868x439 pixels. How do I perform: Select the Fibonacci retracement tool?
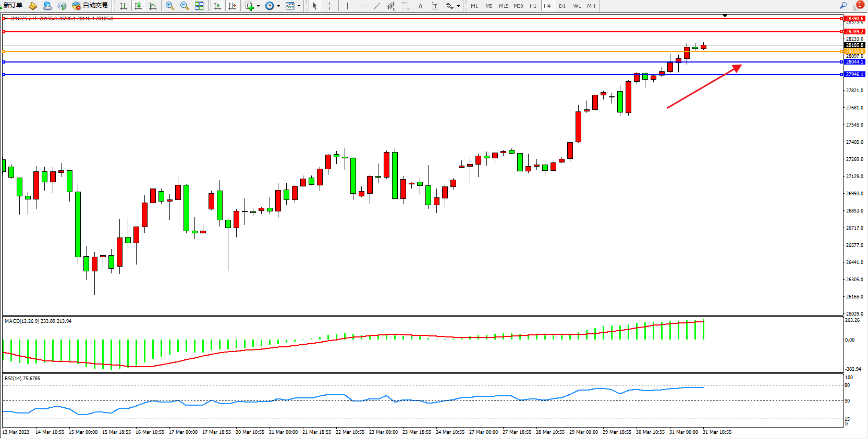click(x=406, y=6)
